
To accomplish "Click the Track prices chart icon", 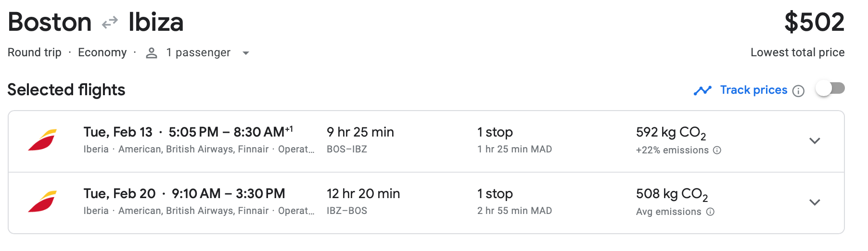I will (702, 90).
